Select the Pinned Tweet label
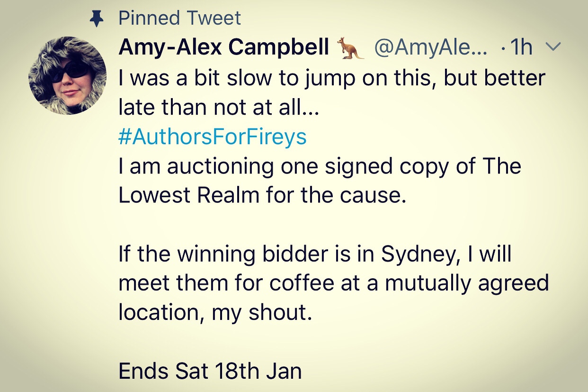 pyautogui.click(x=179, y=18)
